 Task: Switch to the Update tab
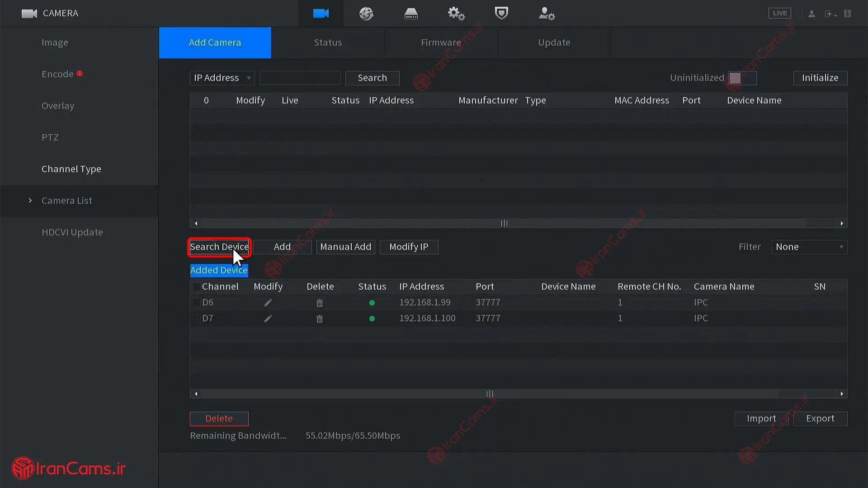(554, 42)
